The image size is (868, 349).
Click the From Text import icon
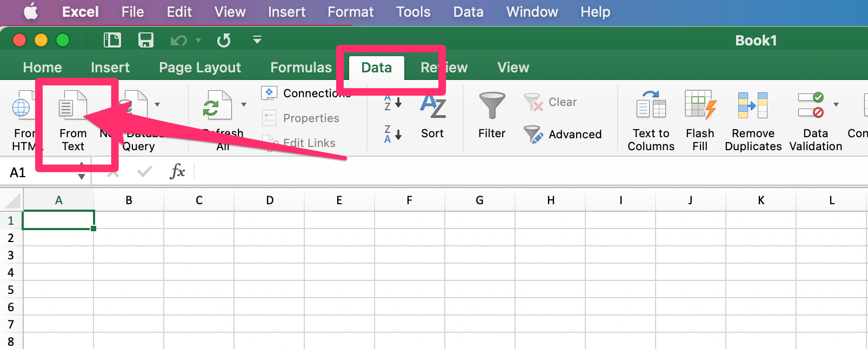[72, 105]
